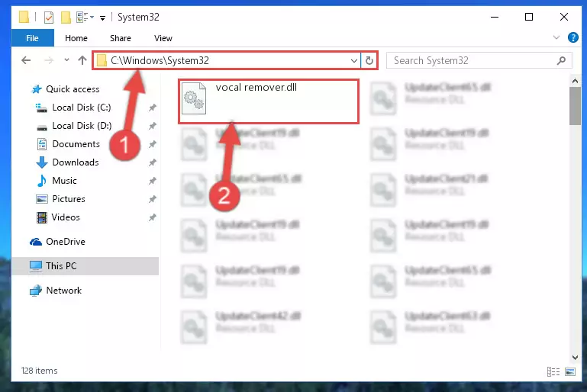Click the pin icon beside Documents
This screenshot has width=587, height=392.
[153, 144]
